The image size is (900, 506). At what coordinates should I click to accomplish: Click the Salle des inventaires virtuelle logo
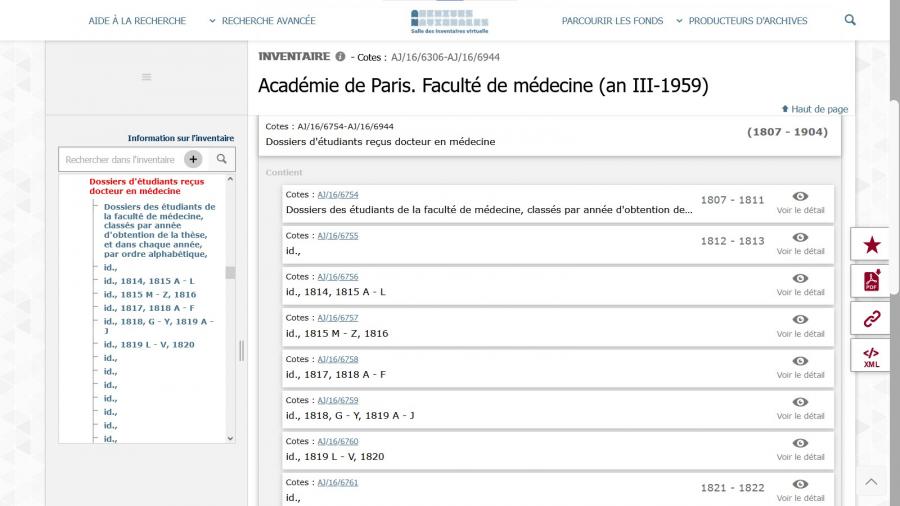click(449, 22)
